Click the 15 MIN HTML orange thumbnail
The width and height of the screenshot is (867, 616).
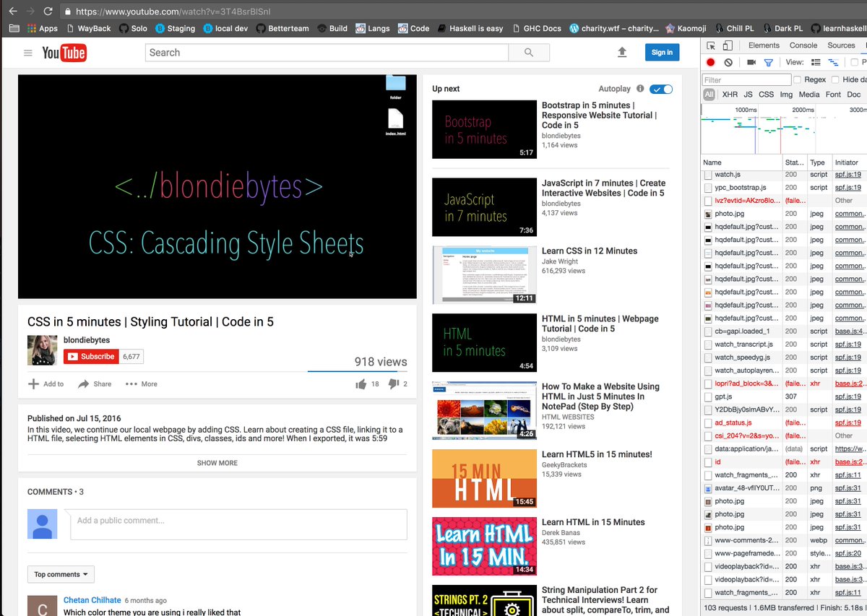pos(484,479)
